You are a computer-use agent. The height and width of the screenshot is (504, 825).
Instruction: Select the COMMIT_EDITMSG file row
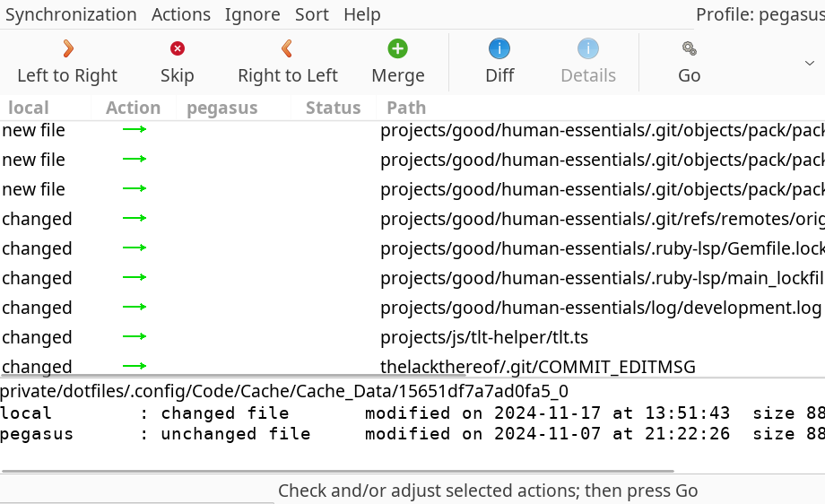coord(538,366)
